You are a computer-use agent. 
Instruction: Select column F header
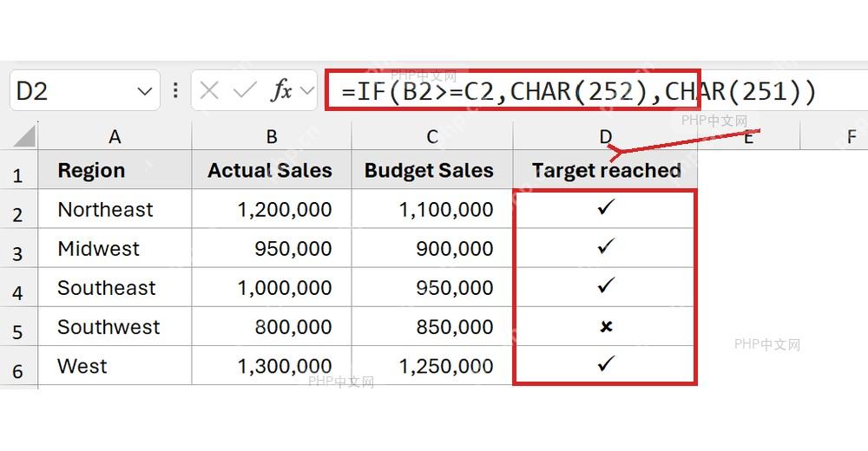click(x=851, y=136)
